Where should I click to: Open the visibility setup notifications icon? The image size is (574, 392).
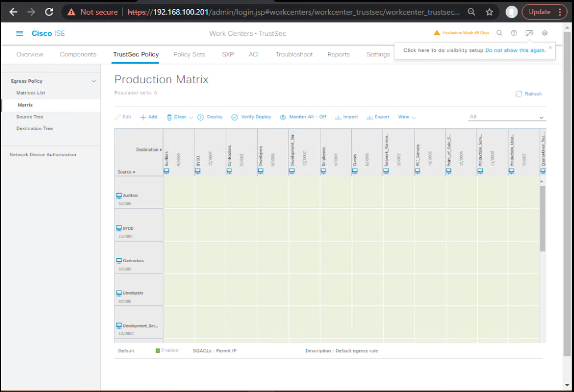[x=529, y=33]
